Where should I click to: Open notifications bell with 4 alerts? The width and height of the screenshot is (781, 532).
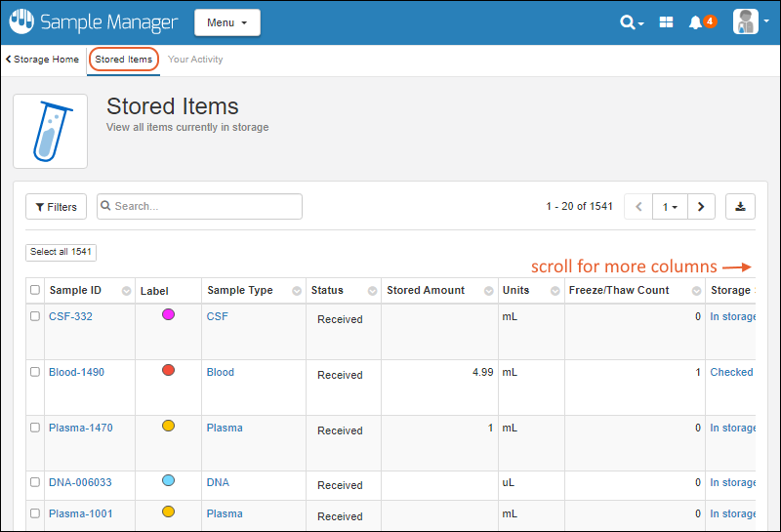(x=697, y=22)
